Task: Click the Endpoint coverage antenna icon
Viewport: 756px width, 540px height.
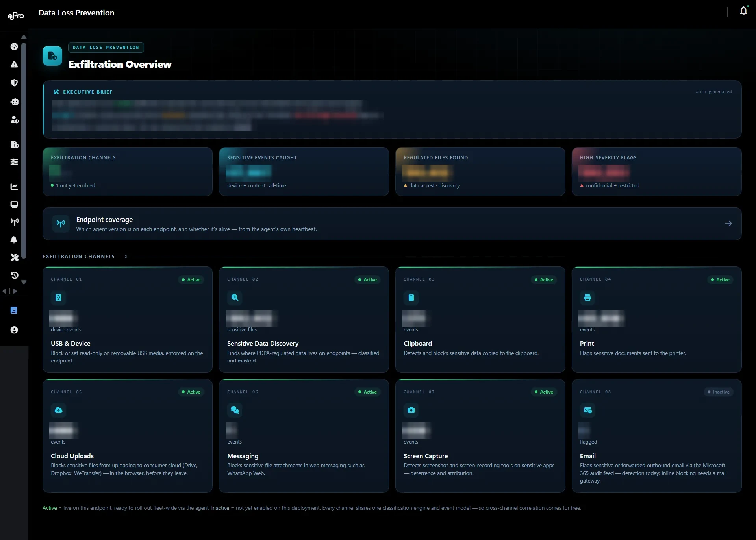Action: pyautogui.click(x=61, y=224)
